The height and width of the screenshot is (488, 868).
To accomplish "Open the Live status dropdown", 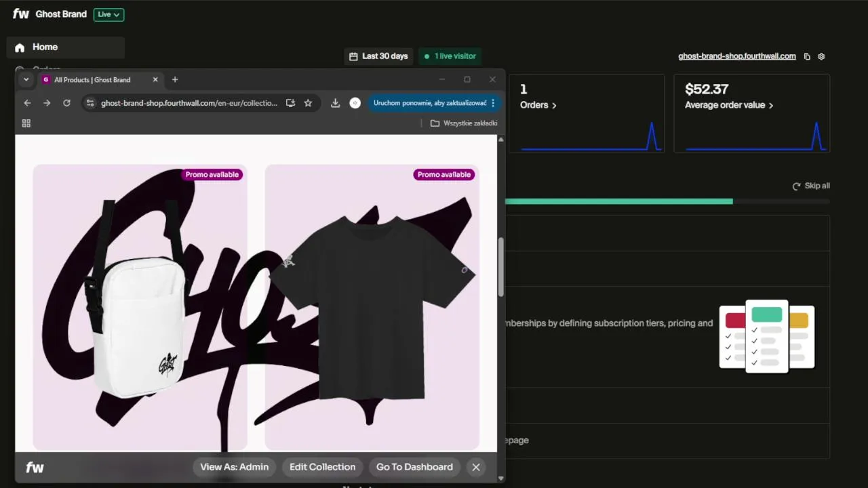I will click(x=108, y=14).
